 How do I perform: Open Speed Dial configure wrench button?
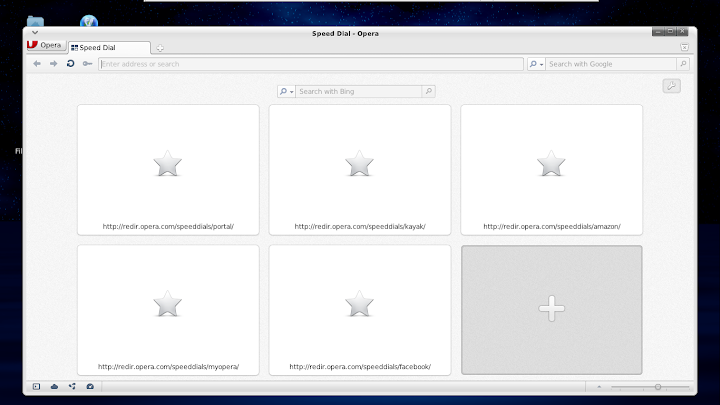(x=671, y=86)
